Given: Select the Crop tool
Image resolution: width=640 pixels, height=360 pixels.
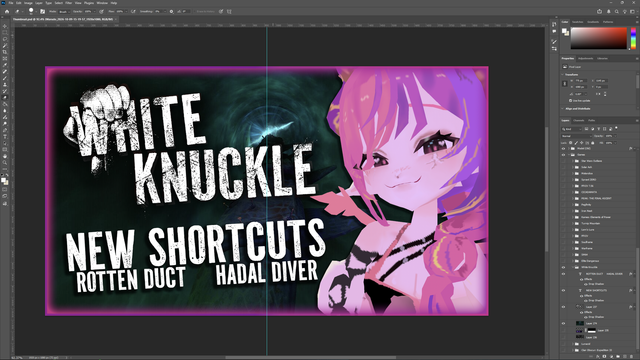Looking at the screenshot, I should coord(5,52).
